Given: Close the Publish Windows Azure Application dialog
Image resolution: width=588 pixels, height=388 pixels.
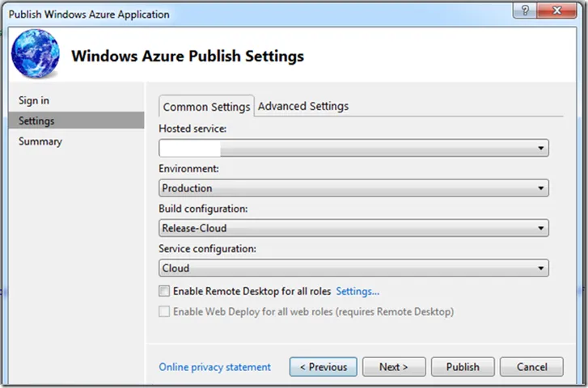Looking at the screenshot, I should (x=557, y=11).
